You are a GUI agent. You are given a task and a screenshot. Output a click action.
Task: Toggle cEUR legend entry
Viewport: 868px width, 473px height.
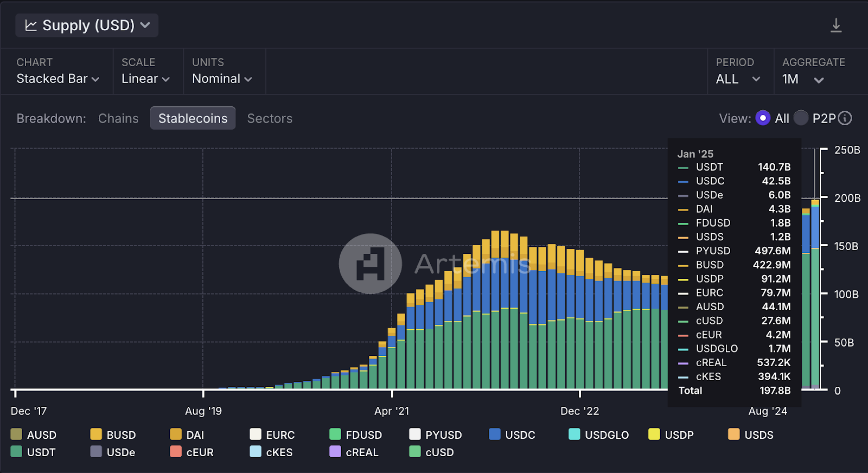[192, 452]
